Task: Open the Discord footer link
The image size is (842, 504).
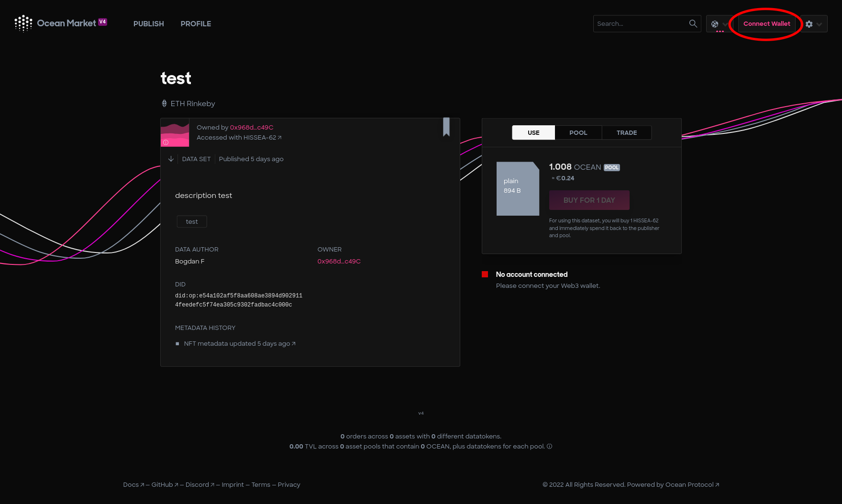Action: click(x=199, y=484)
